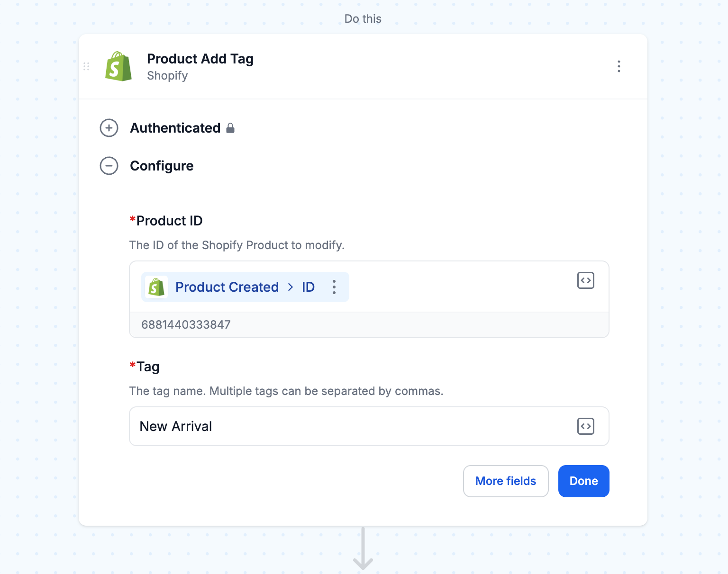
Task: Click Shopify icon inside Product Created pill
Action: pyautogui.click(x=156, y=287)
